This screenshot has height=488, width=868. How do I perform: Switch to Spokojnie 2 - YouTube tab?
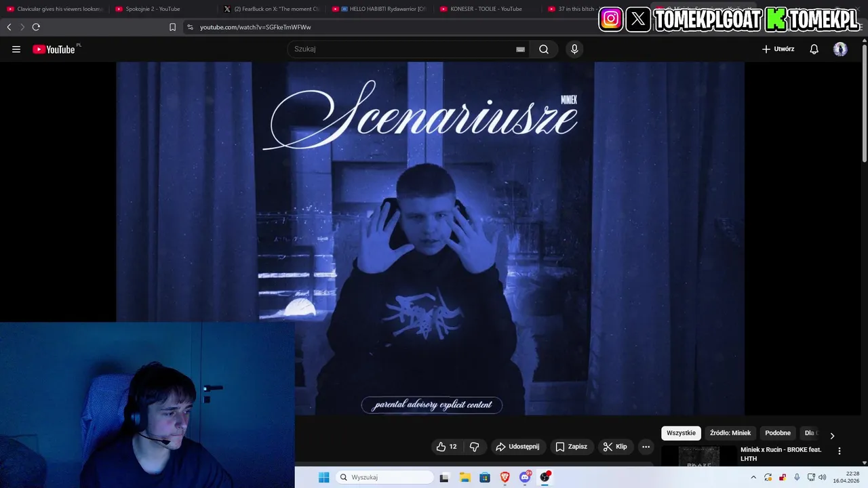point(163,9)
